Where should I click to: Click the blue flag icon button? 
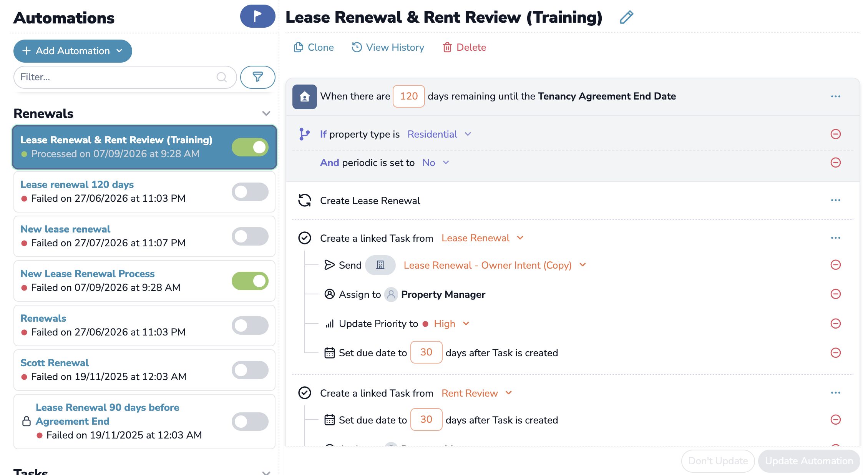point(257,16)
